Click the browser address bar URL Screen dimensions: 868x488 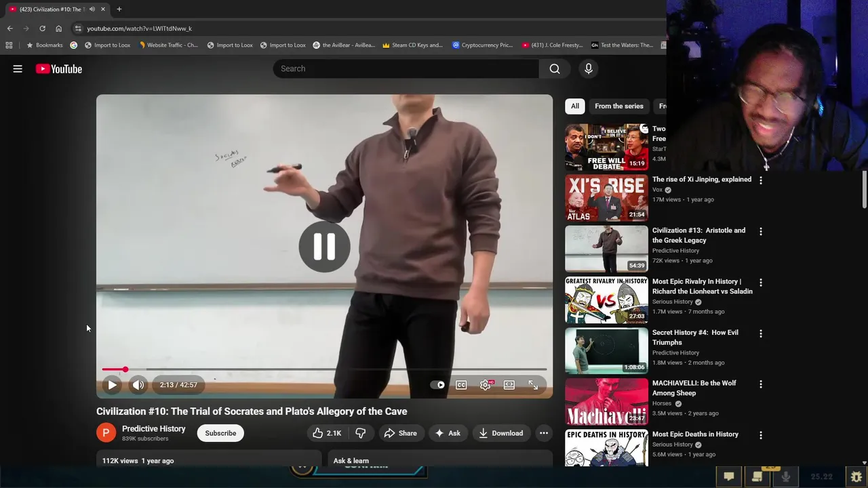coord(139,28)
